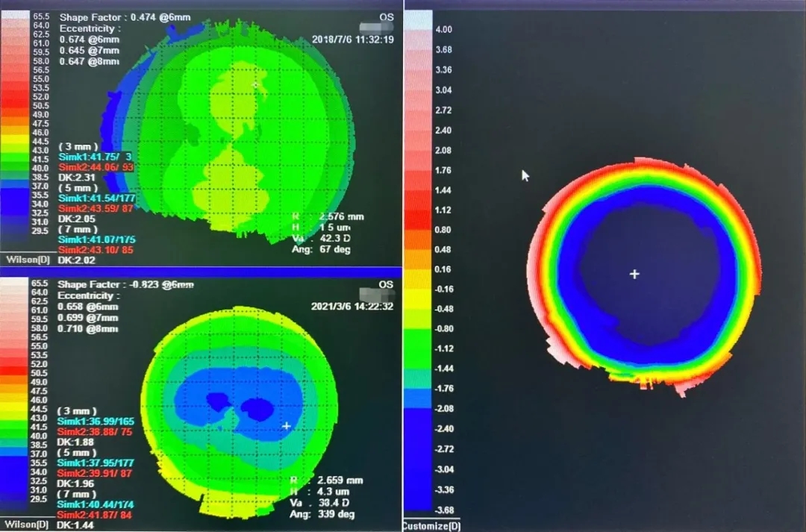806x532 pixels.
Task: Click the angle value 67 deg
Action: [334, 249]
